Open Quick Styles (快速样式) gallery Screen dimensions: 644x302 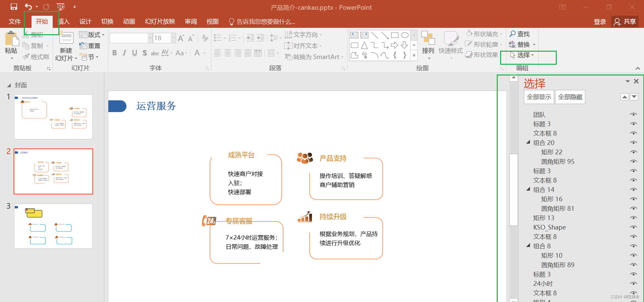coord(451,45)
